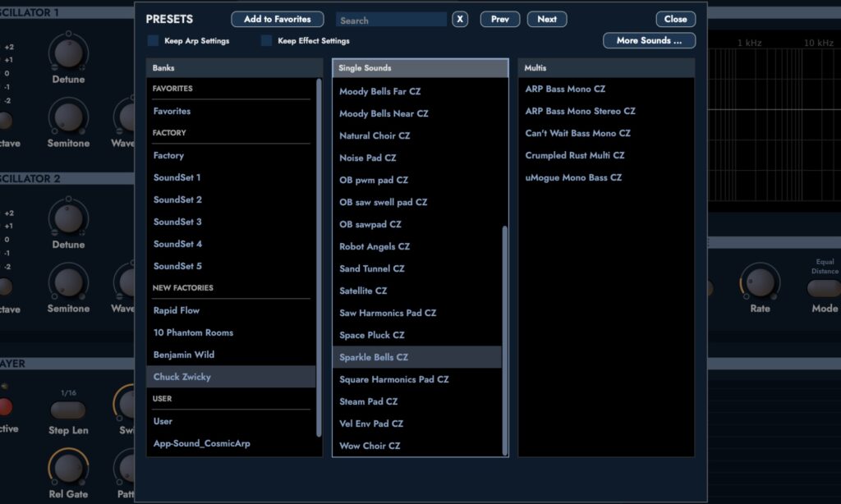
Task: Load Moody Bells Near CZ preset
Action: coord(417,113)
